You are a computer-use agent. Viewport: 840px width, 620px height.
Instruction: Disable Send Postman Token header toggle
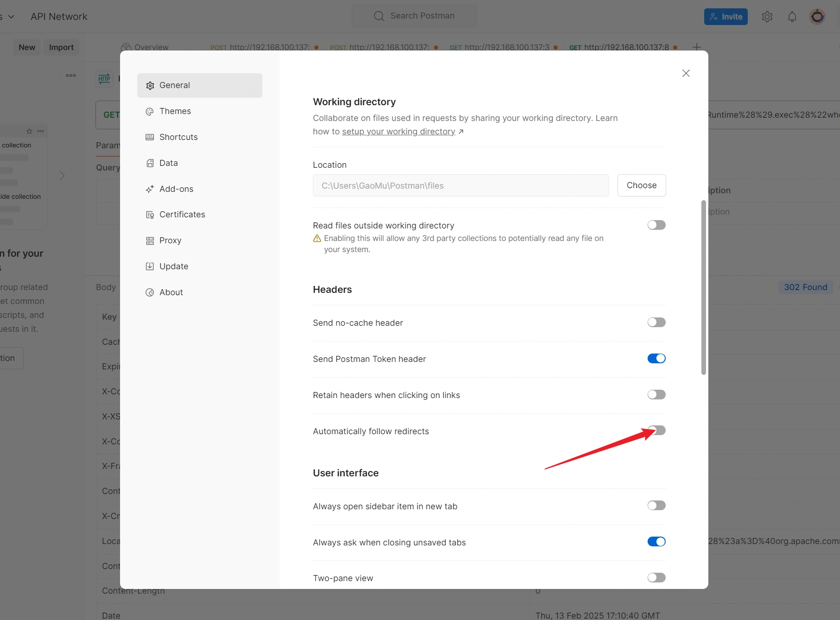click(x=656, y=359)
